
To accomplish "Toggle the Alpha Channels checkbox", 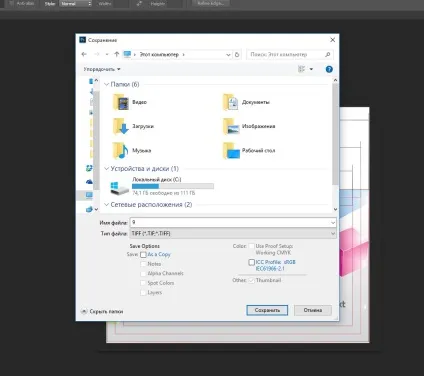I will pos(143,274).
